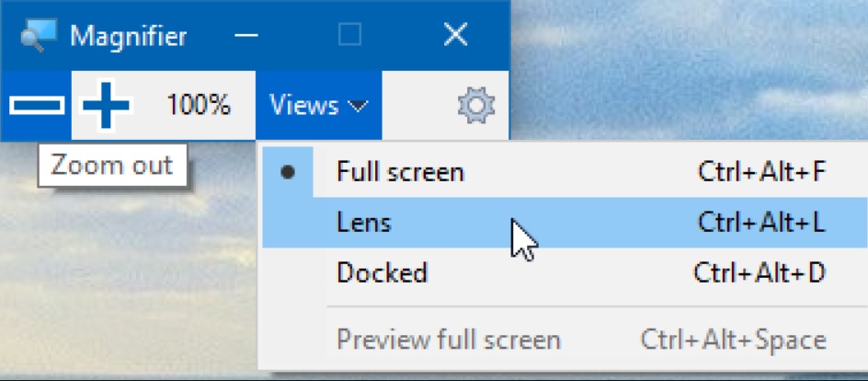Image resolution: width=868 pixels, height=381 pixels.
Task: Click the Zoom out tooltip
Action: tap(112, 166)
